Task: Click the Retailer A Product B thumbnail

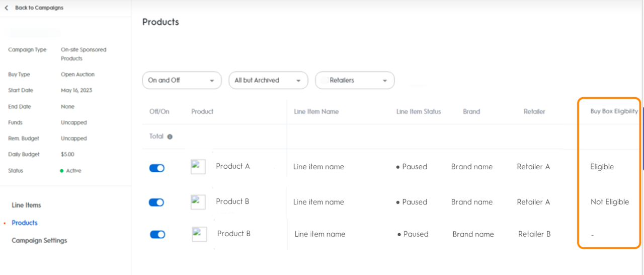Action: 198,202
